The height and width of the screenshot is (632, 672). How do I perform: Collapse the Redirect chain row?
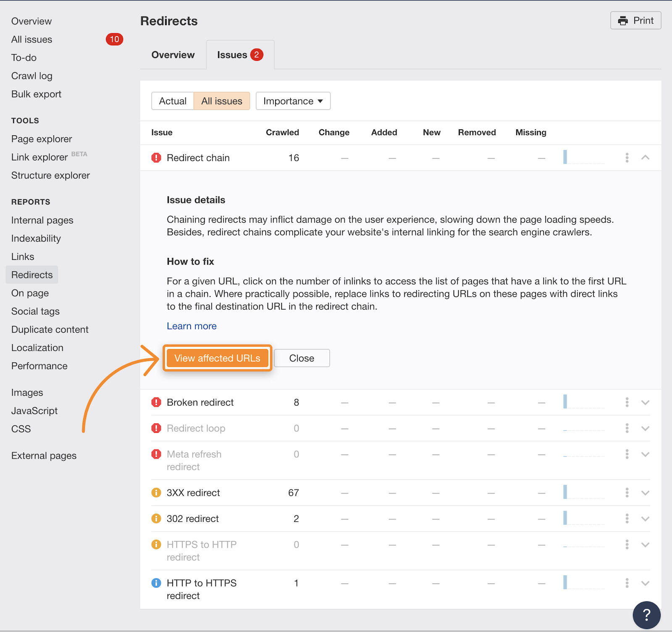coord(645,157)
